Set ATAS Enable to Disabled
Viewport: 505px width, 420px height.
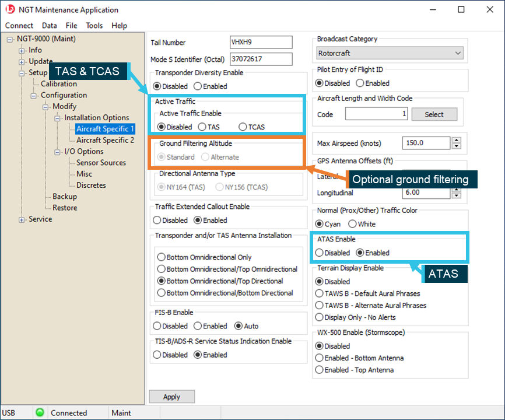320,253
